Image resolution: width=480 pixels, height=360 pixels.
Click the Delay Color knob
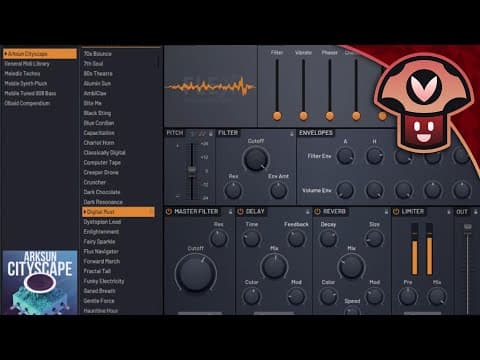(251, 296)
